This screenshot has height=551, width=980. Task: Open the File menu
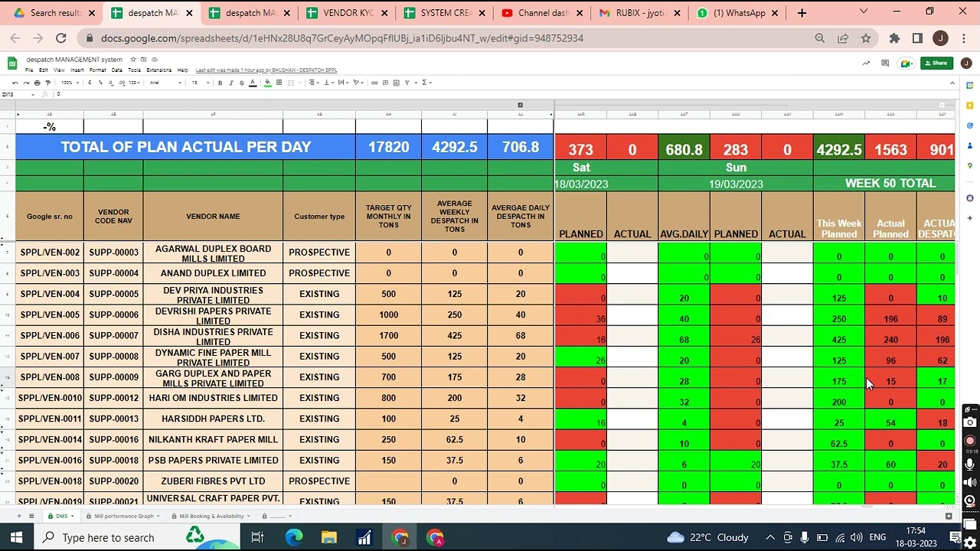[x=29, y=70]
